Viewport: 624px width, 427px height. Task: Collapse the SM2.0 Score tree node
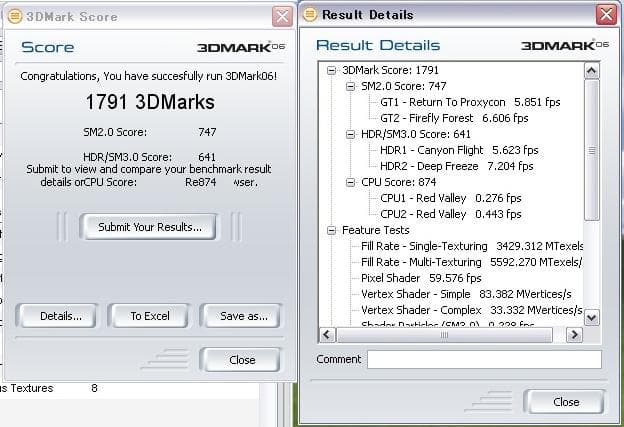(x=351, y=87)
